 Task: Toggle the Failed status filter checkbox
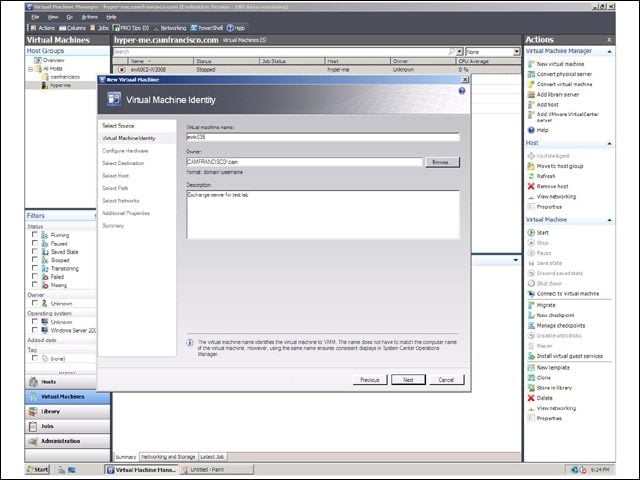tap(35, 276)
